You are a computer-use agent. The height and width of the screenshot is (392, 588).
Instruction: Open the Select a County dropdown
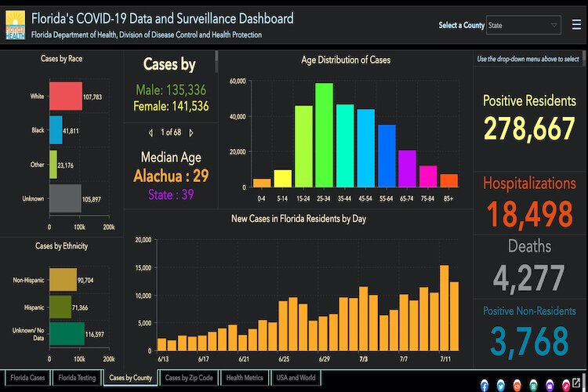pos(523,25)
